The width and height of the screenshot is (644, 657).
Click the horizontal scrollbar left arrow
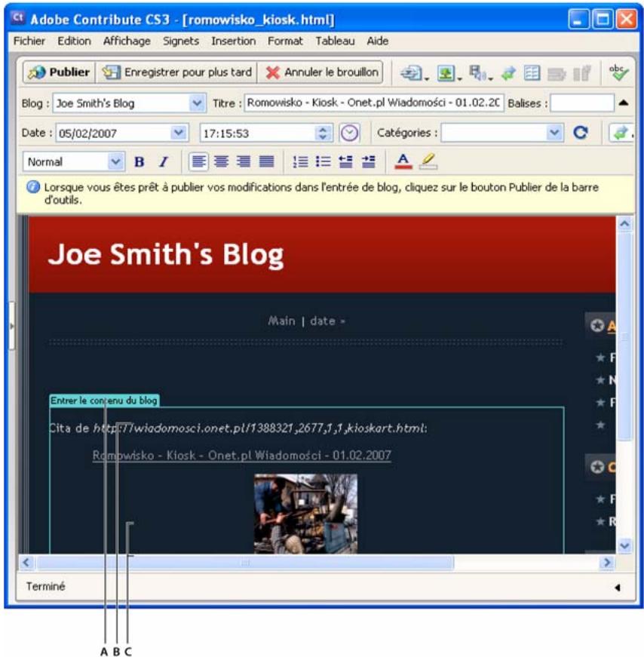(26, 562)
